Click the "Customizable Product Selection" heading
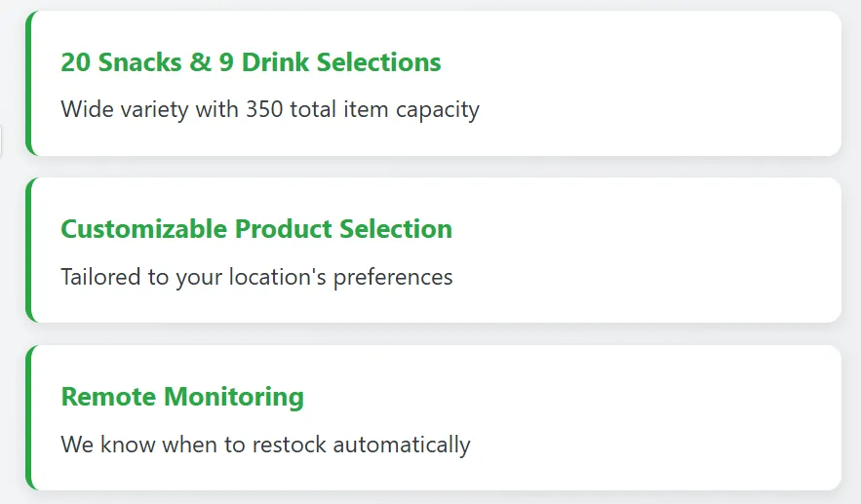This screenshot has width=861, height=504. pyautogui.click(x=256, y=229)
